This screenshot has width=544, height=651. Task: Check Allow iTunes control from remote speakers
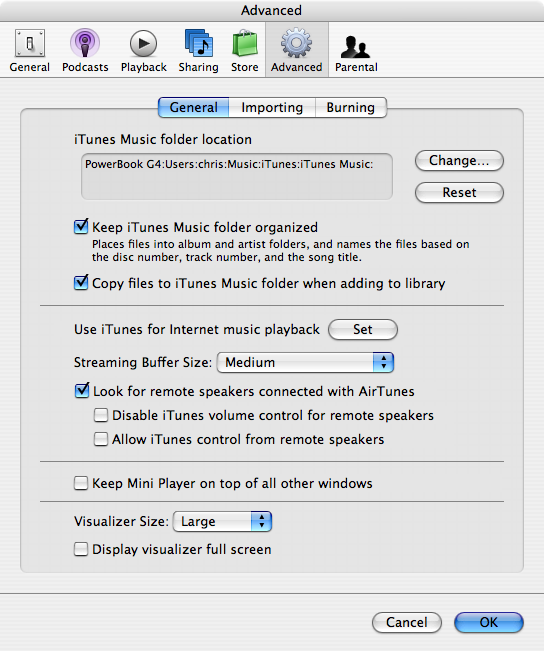pyautogui.click(x=101, y=439)
